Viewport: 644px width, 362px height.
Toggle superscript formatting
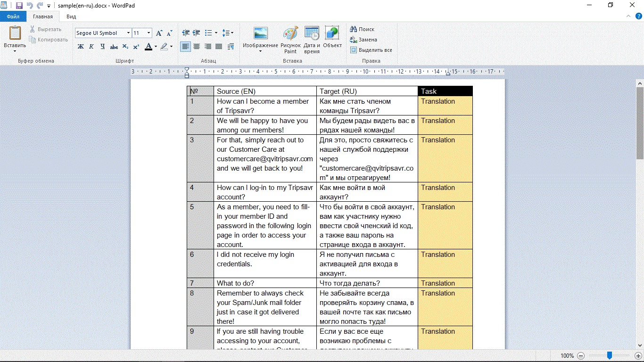pos(136,47)
